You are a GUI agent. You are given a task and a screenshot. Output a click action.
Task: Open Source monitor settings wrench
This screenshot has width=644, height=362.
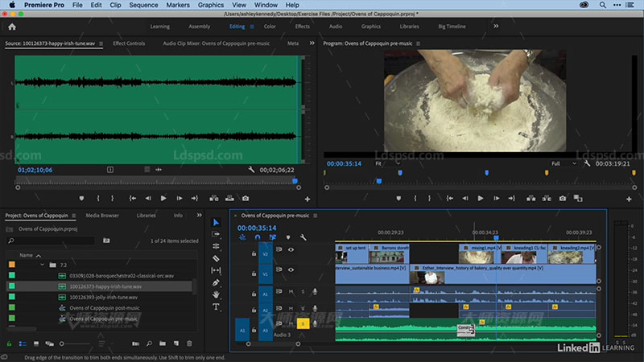(x=251, y=170)
